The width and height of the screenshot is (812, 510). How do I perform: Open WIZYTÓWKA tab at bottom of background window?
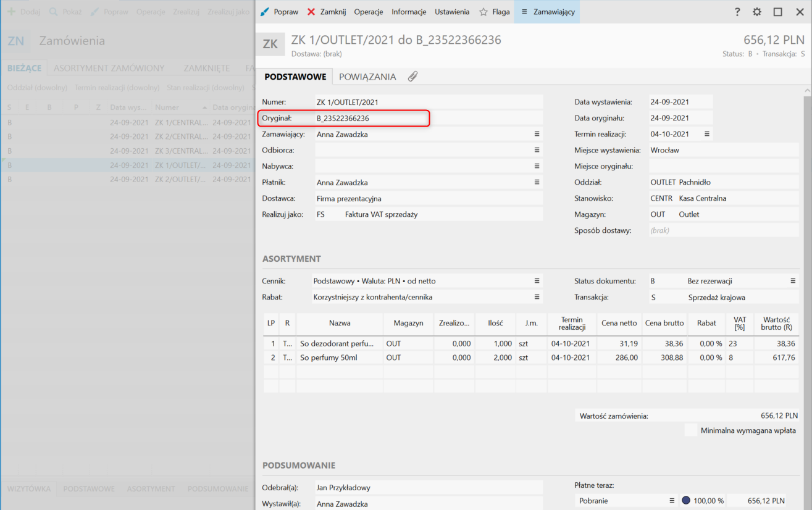[x=29, y=488]
